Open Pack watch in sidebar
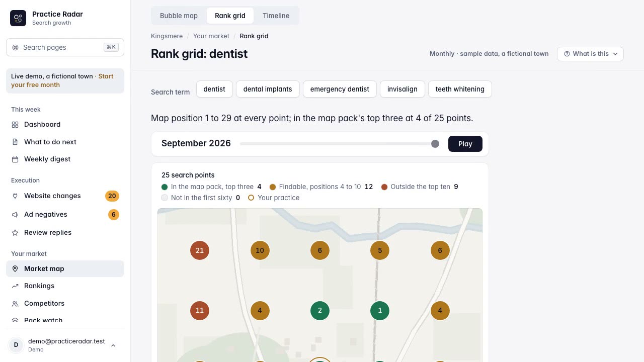The width and height of the screenshot is (644, 362). point(65,320)
